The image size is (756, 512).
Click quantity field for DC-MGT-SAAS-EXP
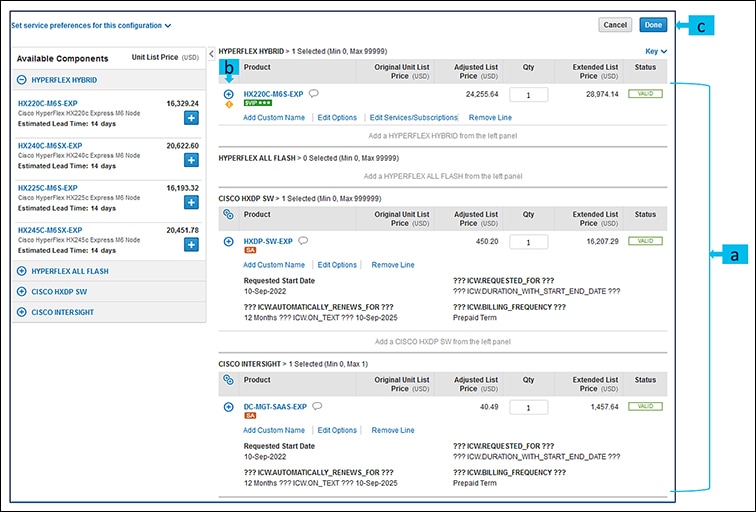[x=528, y=407]
